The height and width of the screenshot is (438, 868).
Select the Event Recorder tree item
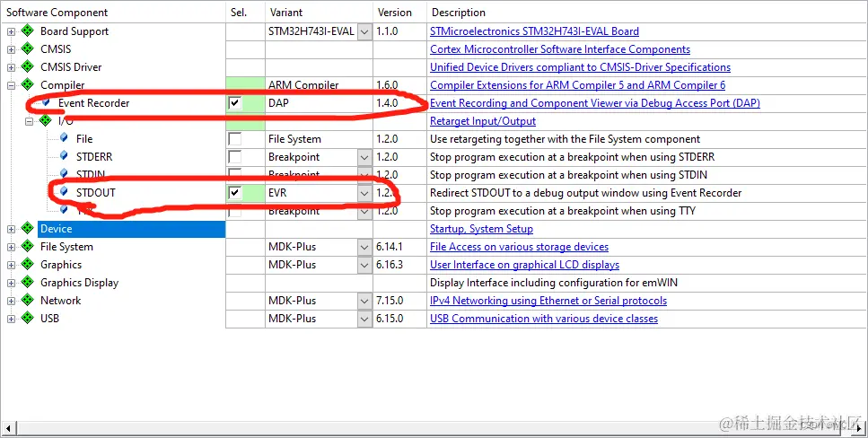[x=93, y=103]
